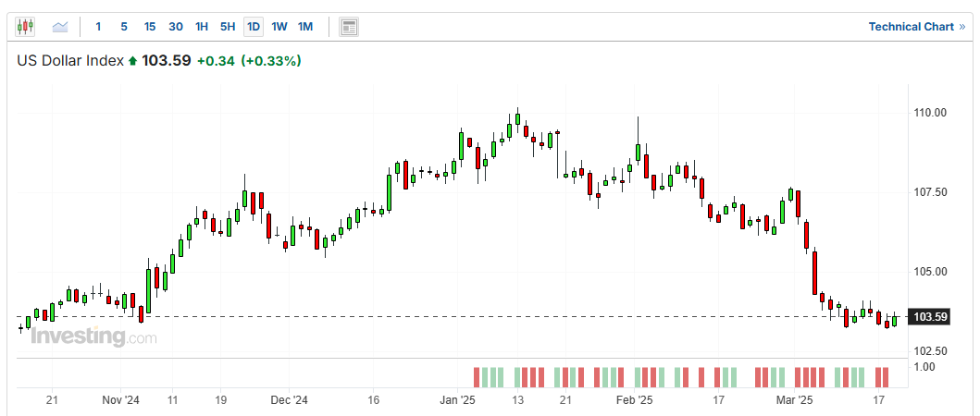This screenshot has width=980, height=416.
Task: Open the news panel icon
Action: pos(349,27)
